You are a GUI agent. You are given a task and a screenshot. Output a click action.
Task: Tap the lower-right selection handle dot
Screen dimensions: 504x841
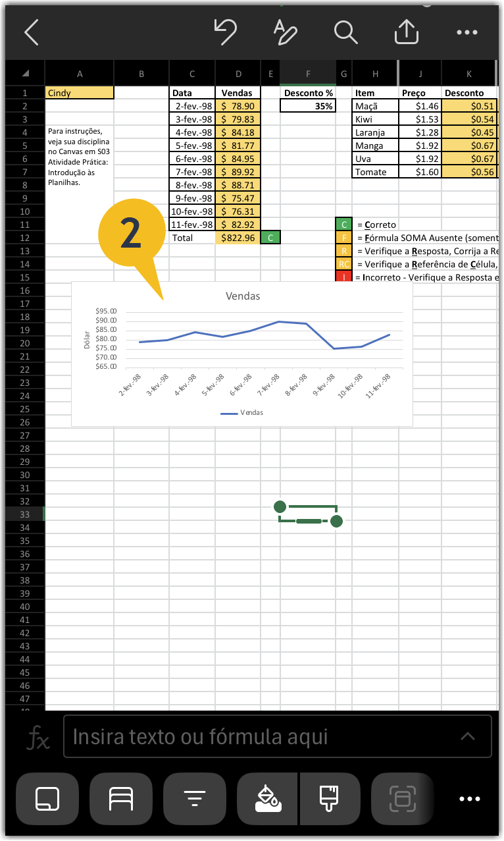tap(336, 522)
